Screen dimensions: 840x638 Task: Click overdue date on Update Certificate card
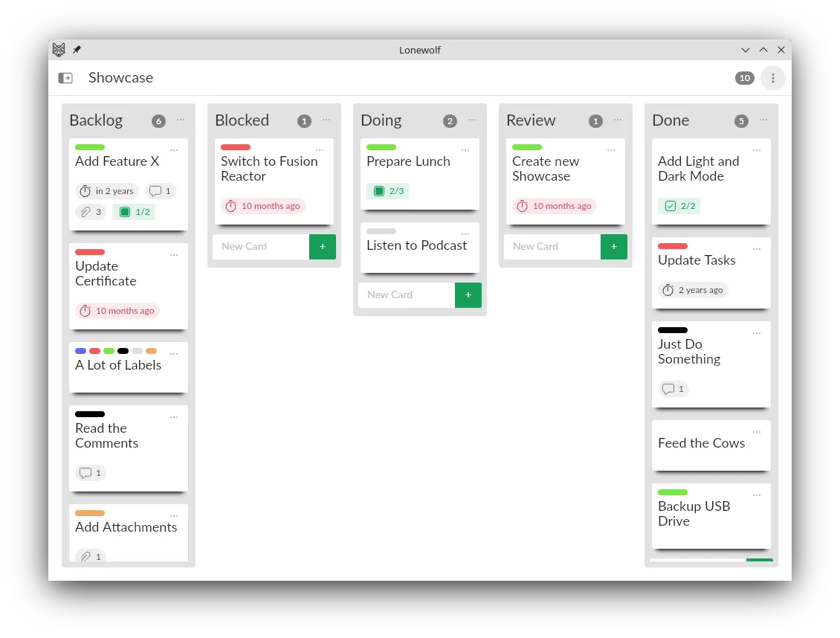pos(117,312)
